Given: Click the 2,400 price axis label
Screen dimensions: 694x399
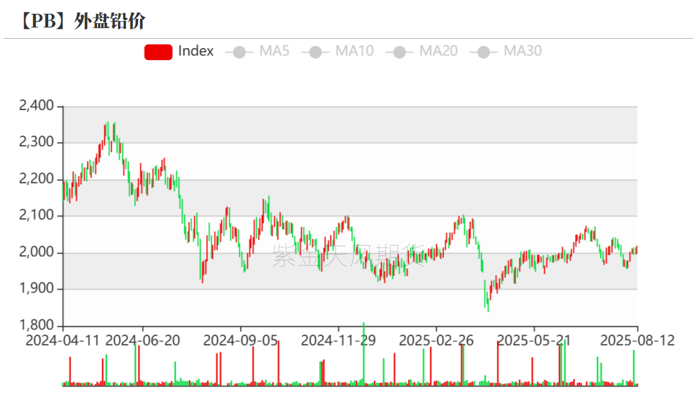Looking at the screenshot, I should point(36,105).
